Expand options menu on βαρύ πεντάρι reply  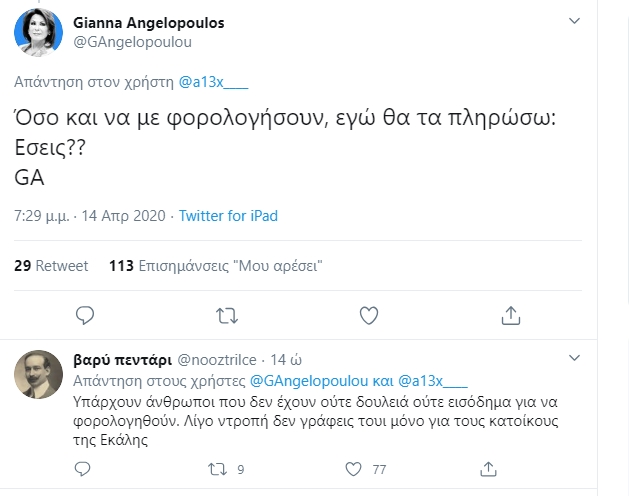[573, 359]
